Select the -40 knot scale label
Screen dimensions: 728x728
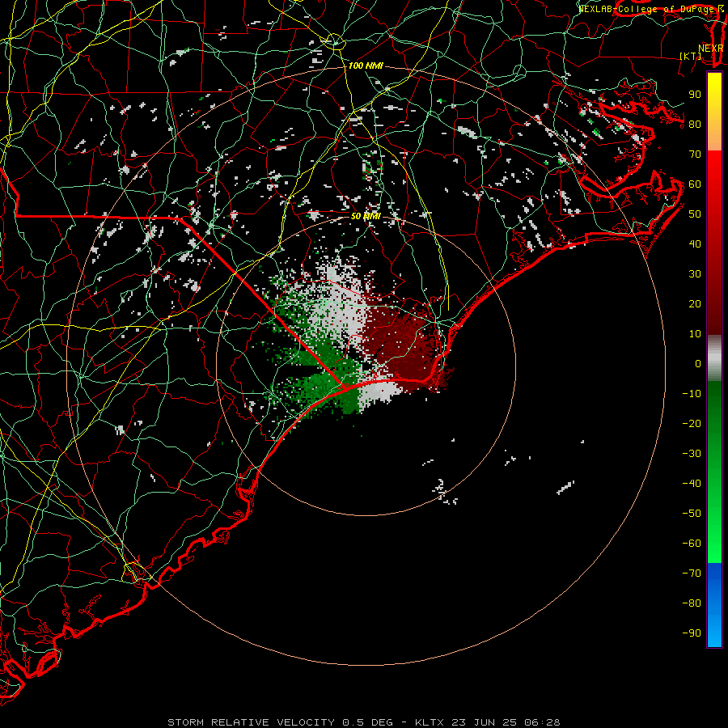tap(692, 484)
